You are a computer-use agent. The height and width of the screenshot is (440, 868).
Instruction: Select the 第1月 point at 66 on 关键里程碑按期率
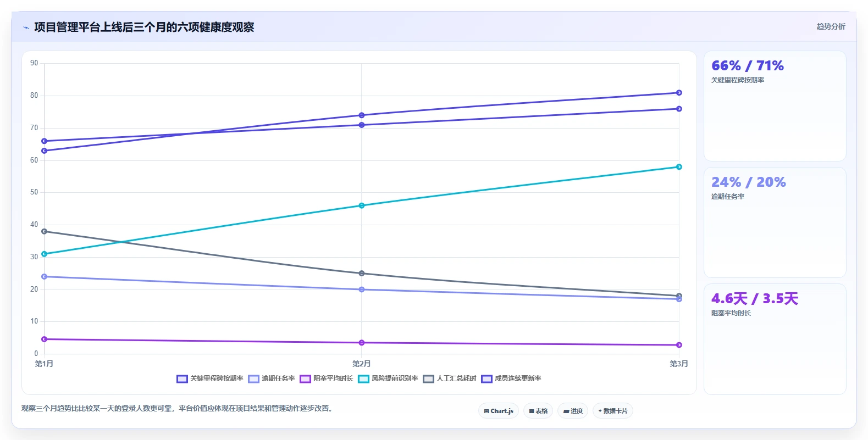45,141
